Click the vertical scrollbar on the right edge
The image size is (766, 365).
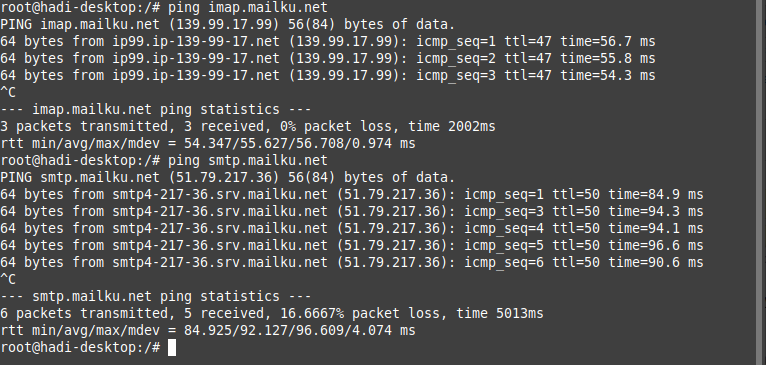763,182
